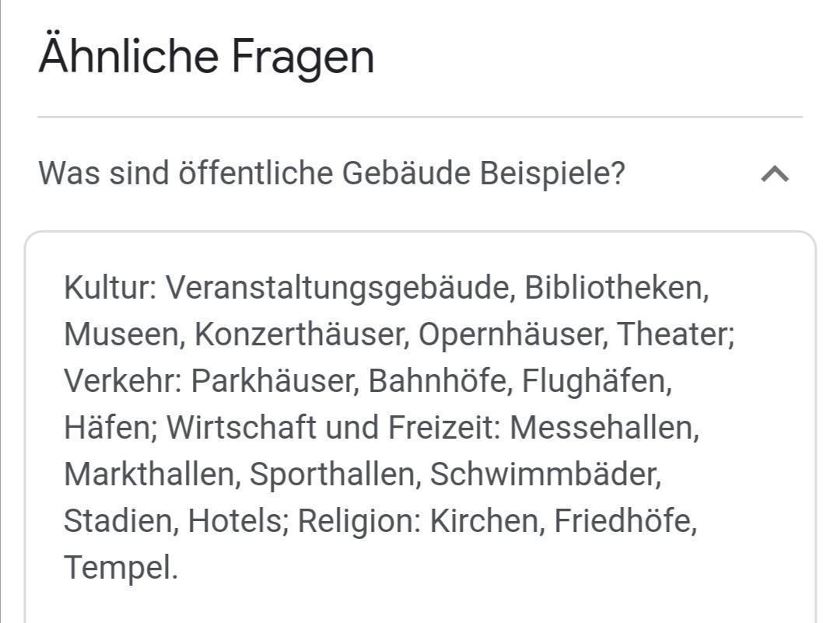The image size is (840, 623).
Task: Click the word "Flughäfen" in the answer
Action: [x=594, y=381]
